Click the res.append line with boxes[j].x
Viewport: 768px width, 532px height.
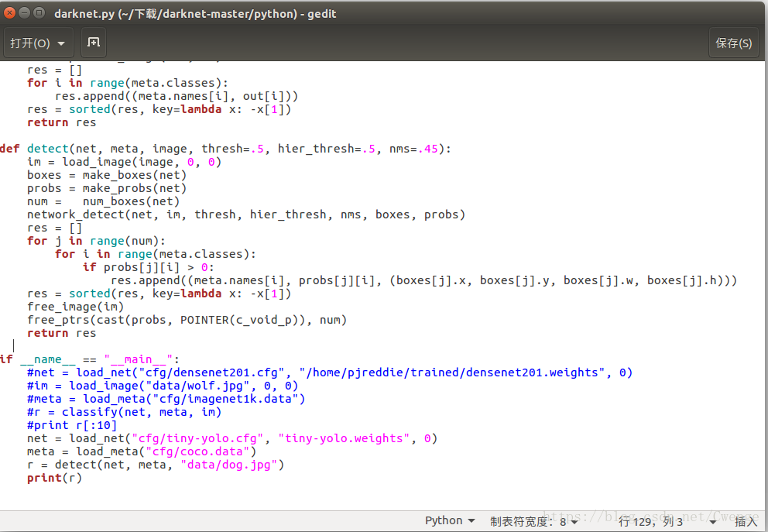click(423, 280)
